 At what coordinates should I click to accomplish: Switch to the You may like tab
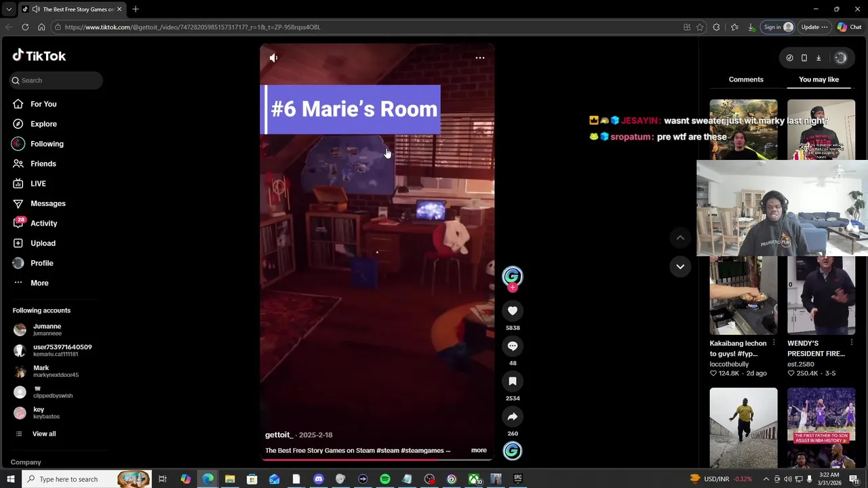pos(818,79)
